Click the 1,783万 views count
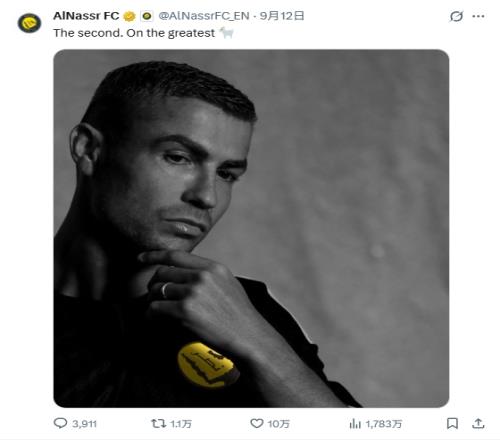The height and width of the screenshot is (440, 500). click(384, 424)
